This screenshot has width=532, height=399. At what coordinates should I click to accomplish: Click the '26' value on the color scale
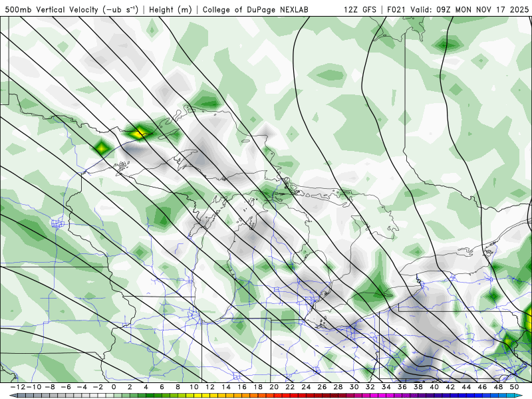click(x=322, y=387)
